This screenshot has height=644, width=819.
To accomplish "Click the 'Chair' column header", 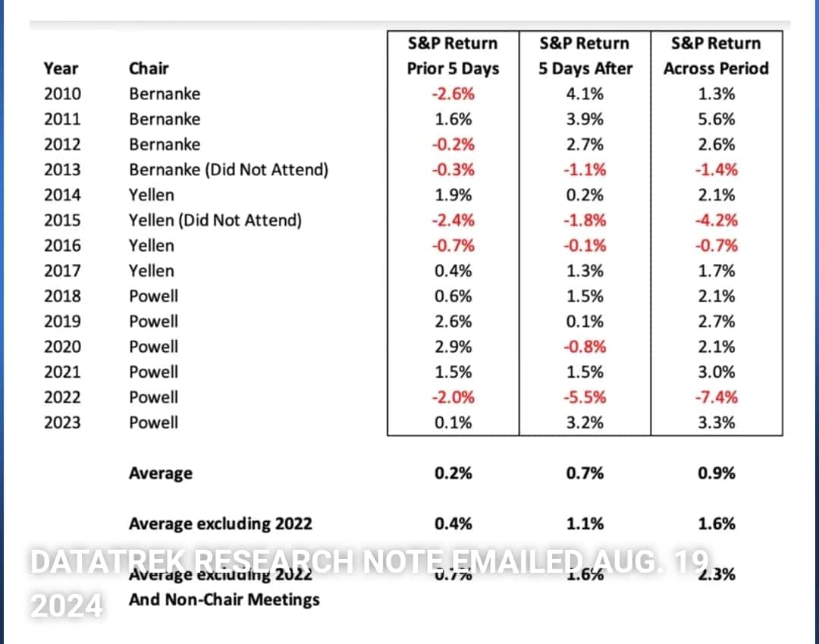I will pyautogui.click(x=149, y=68).
